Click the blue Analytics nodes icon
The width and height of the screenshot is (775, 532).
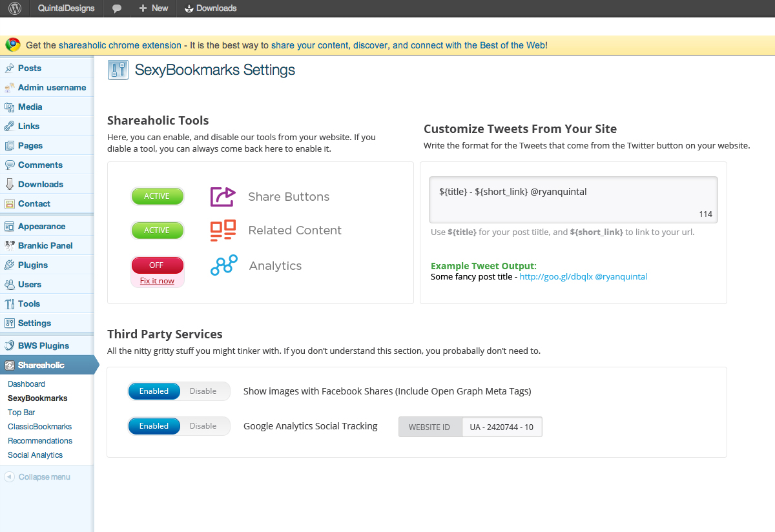pos(224,265)
